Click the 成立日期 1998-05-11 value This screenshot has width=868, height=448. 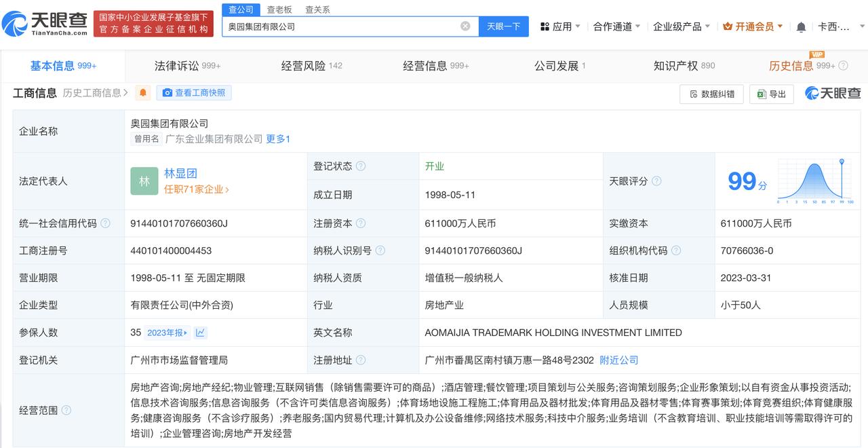(x=450, y=195)
